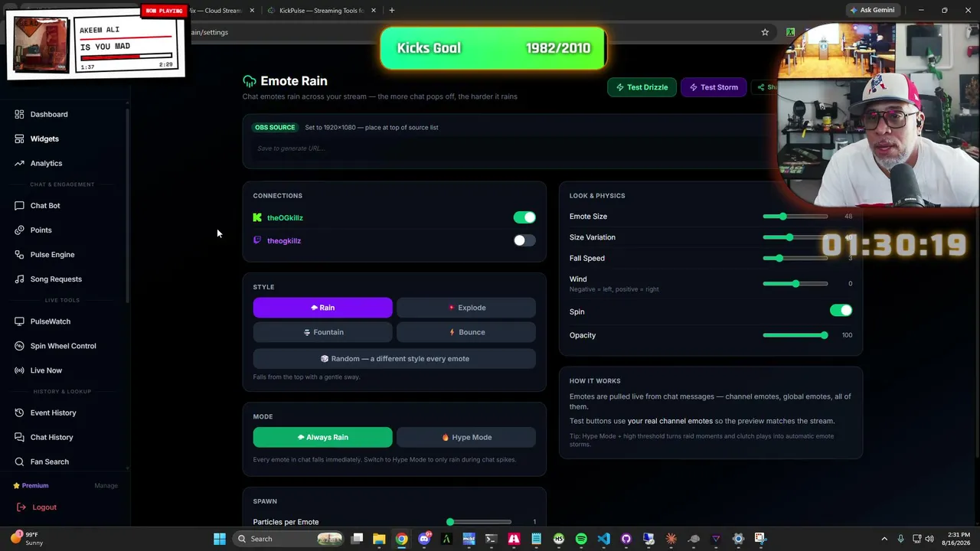
Task: Click the Kick logo beside theOGkillz
Action: (257, 217)
